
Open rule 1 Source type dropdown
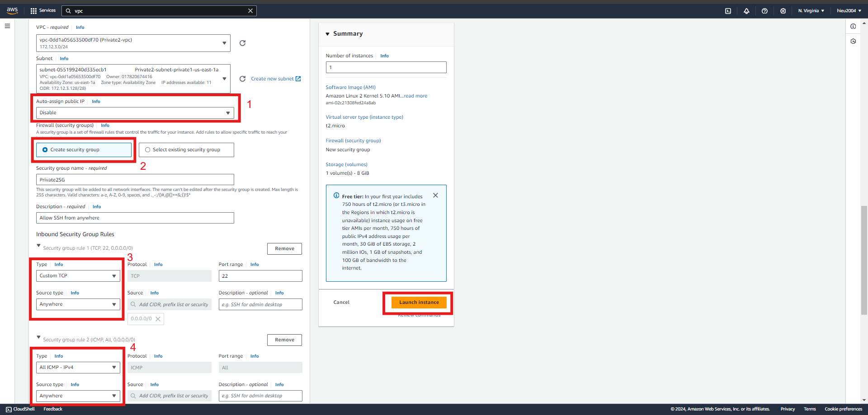tap(78, 304)
